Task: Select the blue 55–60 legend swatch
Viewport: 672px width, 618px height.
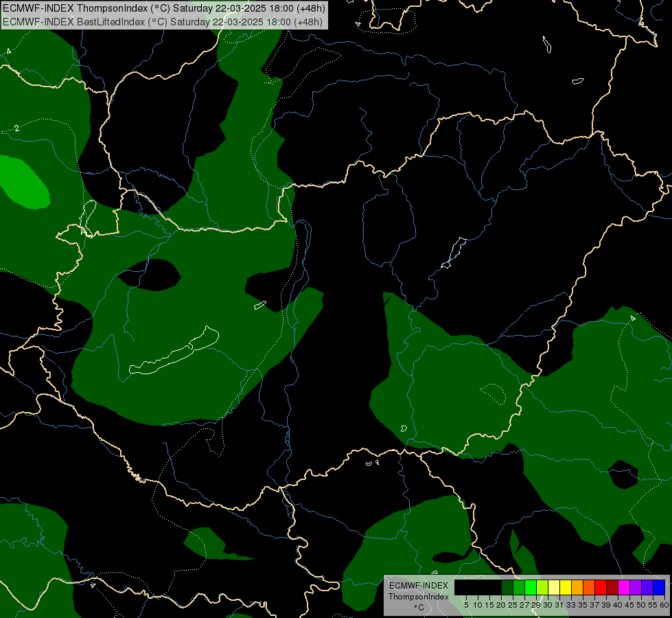Action: pyautogui.click(x=659, y=587)
